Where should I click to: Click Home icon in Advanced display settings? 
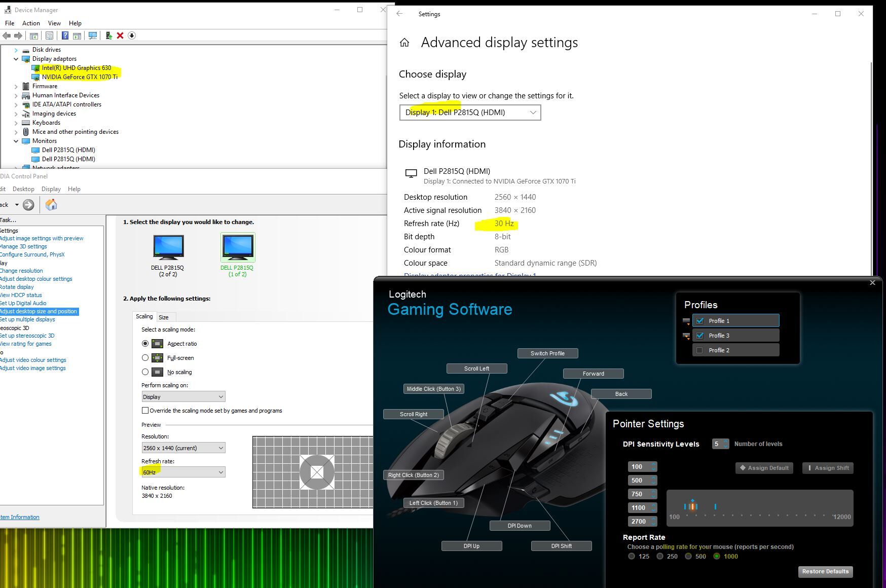(404, 43)
